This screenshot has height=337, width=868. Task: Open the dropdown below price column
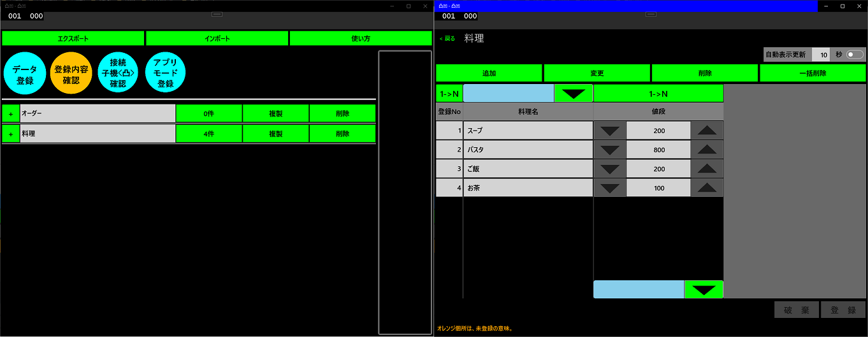704,290
